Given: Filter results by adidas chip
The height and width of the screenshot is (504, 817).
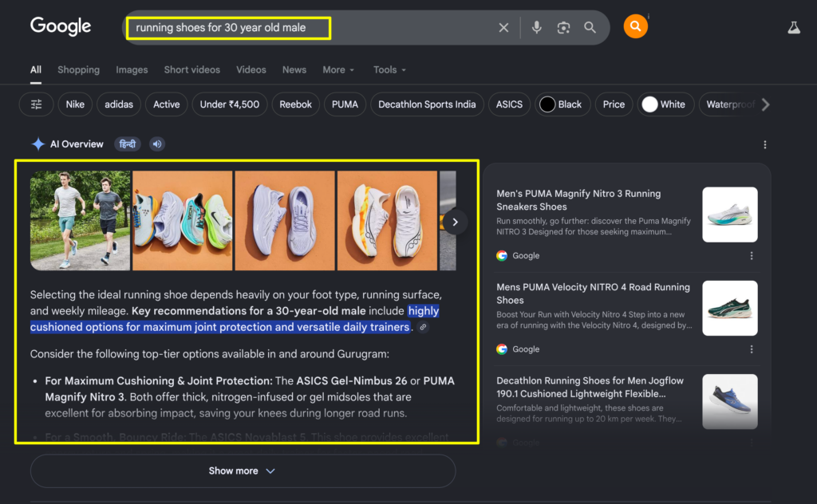Looking at the screenshot, I should pos(119,104).
